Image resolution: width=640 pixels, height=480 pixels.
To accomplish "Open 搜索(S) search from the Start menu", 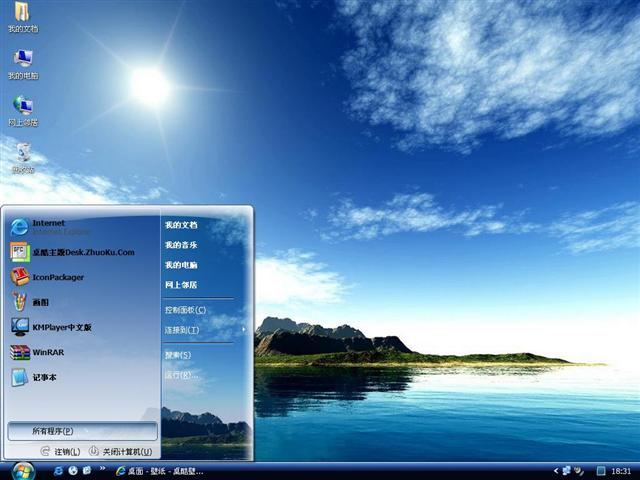I will click(178, 355).
